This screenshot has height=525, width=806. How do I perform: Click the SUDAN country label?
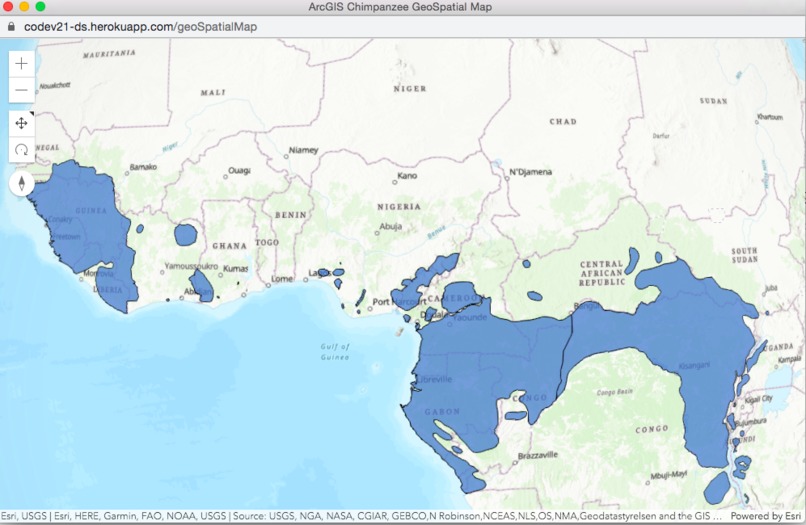coord(713,101)
